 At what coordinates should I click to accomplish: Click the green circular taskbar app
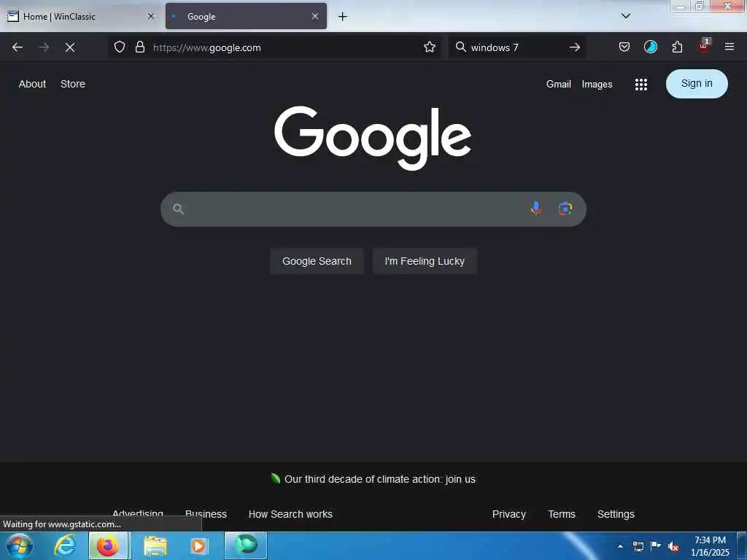(x=246, y=545)
